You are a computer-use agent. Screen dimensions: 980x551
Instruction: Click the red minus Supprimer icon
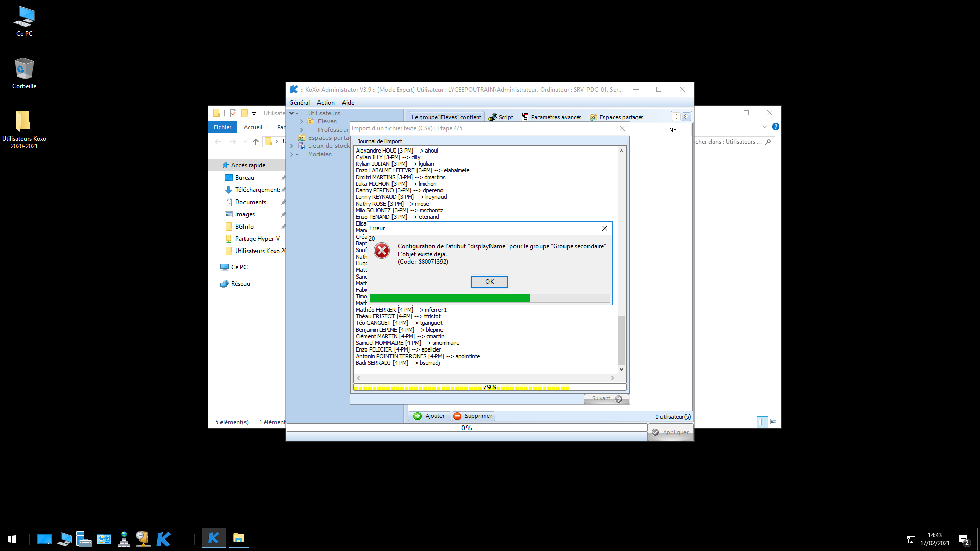[457, 416]
